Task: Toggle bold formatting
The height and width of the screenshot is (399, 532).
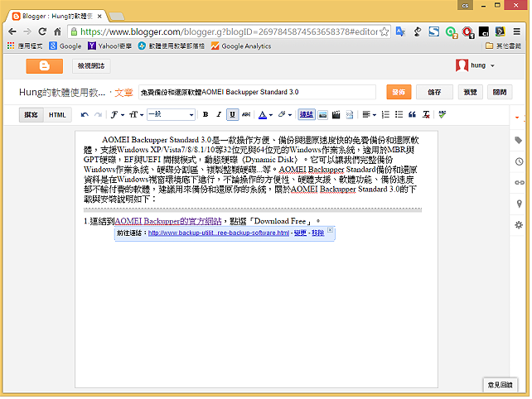Action: [x=206, y=114]
